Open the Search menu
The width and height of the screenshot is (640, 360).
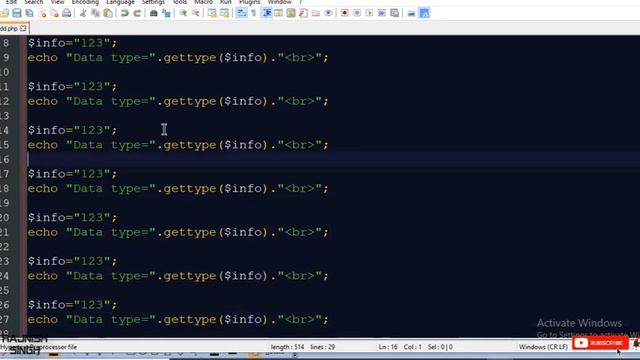click(33, 2)
